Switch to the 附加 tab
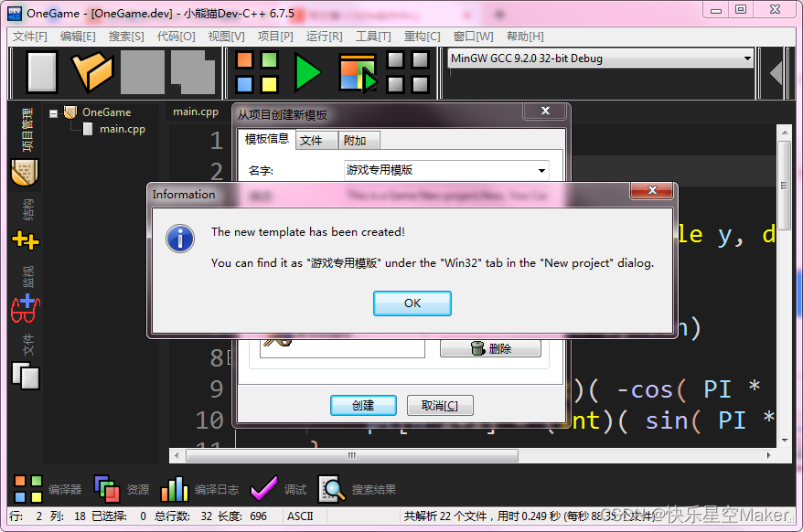 coord(359,140)
